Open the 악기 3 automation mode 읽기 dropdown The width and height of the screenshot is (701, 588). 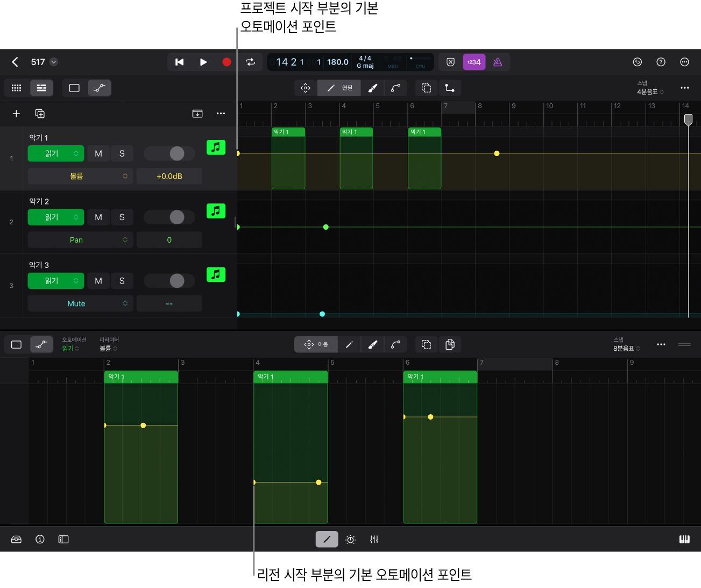[56, 281]
